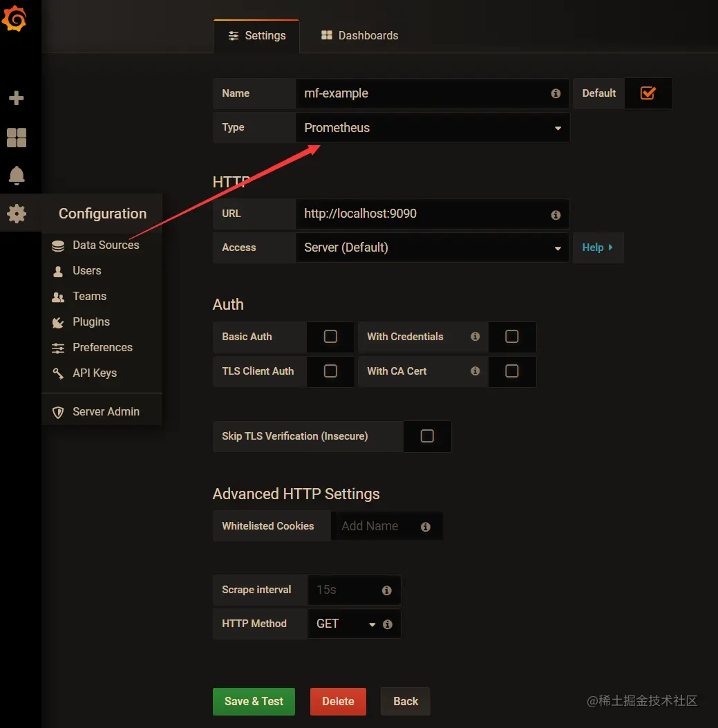Click the info icon in Name field
Image resolution: width=718 pixels, height=728 pixels.
tap(556, 93)
